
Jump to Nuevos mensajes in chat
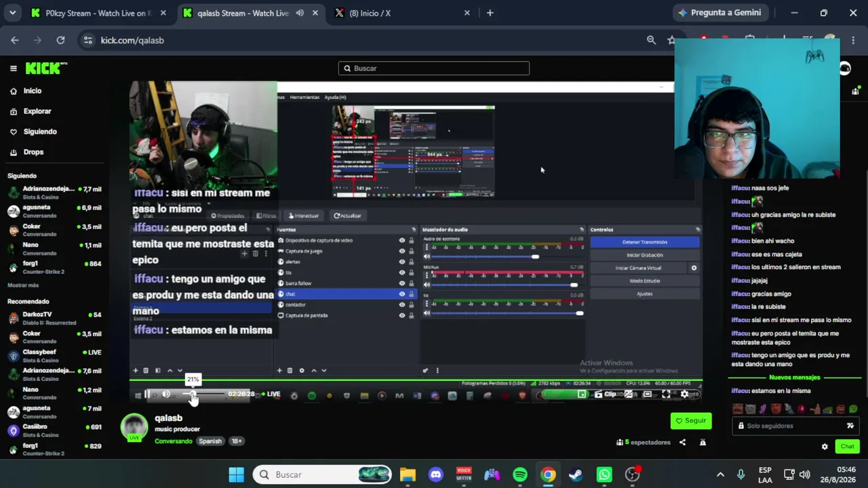click(795, 378)
